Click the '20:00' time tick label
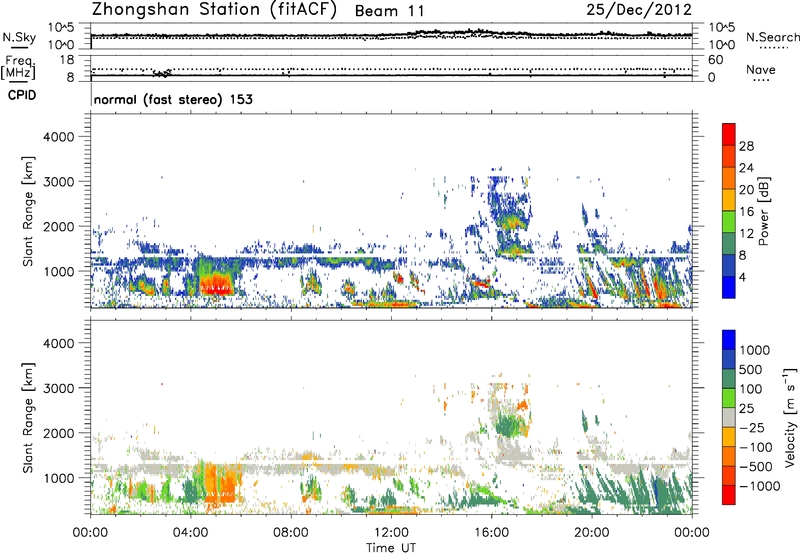Viewport: 800px width, 554px height. pos(591,533)
